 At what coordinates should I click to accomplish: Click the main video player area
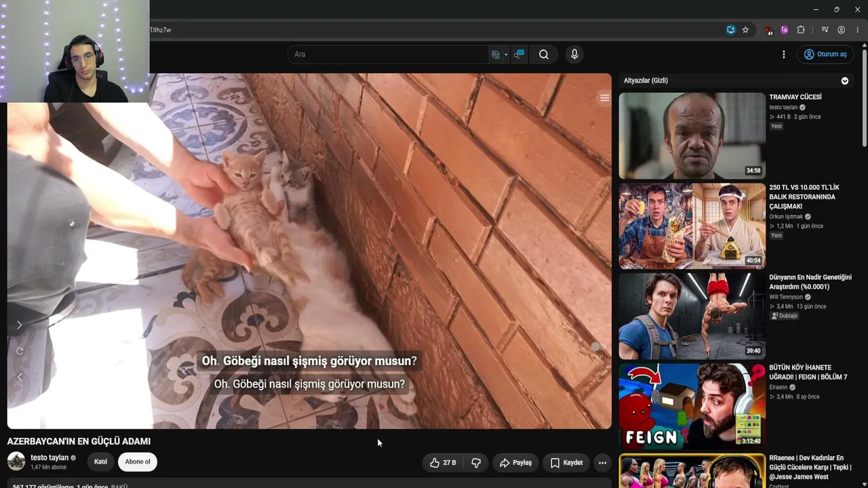click(309, 251)
